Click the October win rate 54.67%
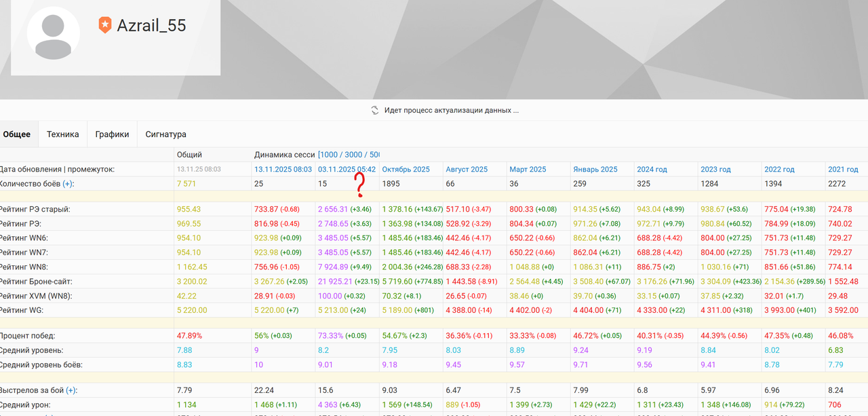868x416 pixels. 394,336
